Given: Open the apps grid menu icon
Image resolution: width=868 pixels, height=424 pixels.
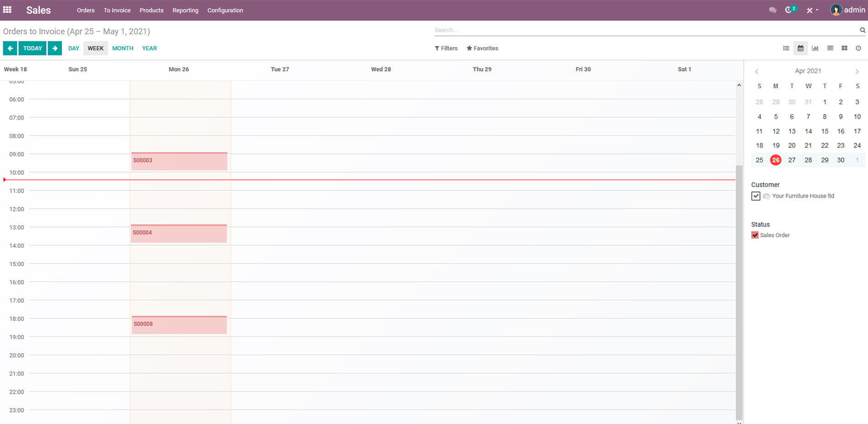Looking at the screenshot, I should pos(7,10).
